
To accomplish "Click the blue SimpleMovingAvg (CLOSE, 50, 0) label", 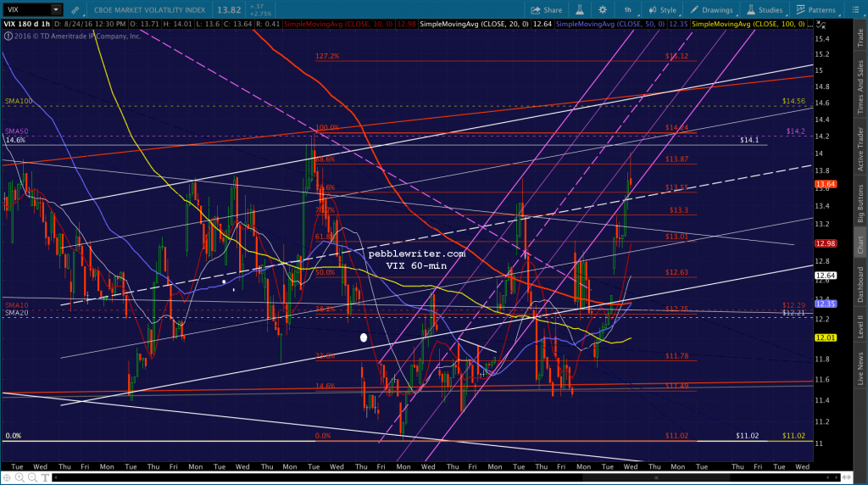I will tap(610, 25).
